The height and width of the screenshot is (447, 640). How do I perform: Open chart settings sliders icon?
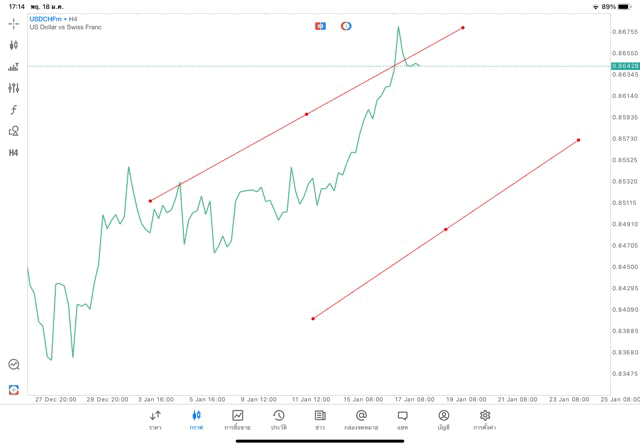click(14, 88)
